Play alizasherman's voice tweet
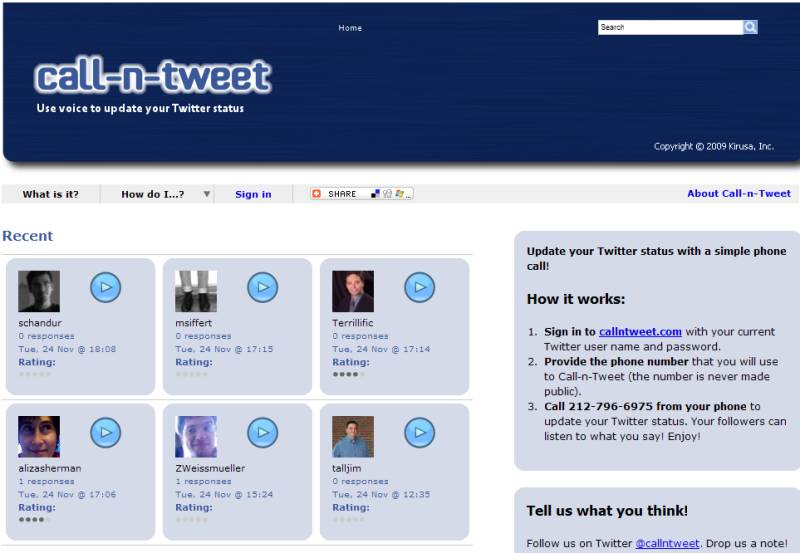This screenshot has height=553, width=800. tap(106, 433)
